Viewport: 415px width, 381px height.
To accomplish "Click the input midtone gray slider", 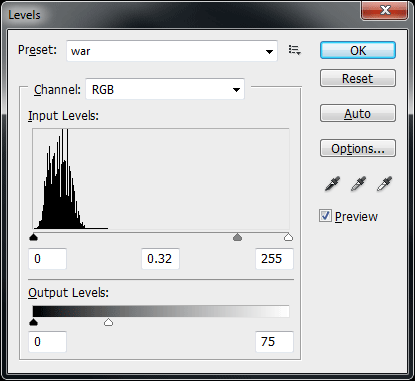I will [237, 237].
